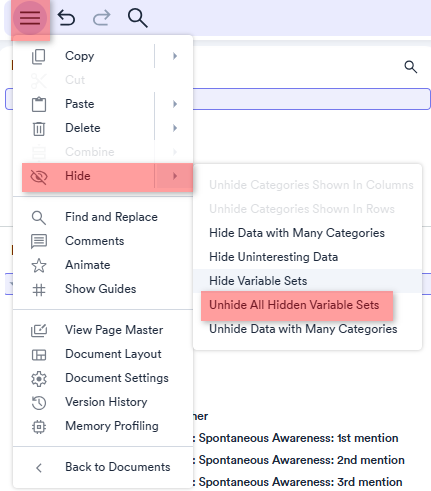This screenshot has height=491, width=431.
Task: Expand the Delete submenu arrow
Action: [175, 128]
